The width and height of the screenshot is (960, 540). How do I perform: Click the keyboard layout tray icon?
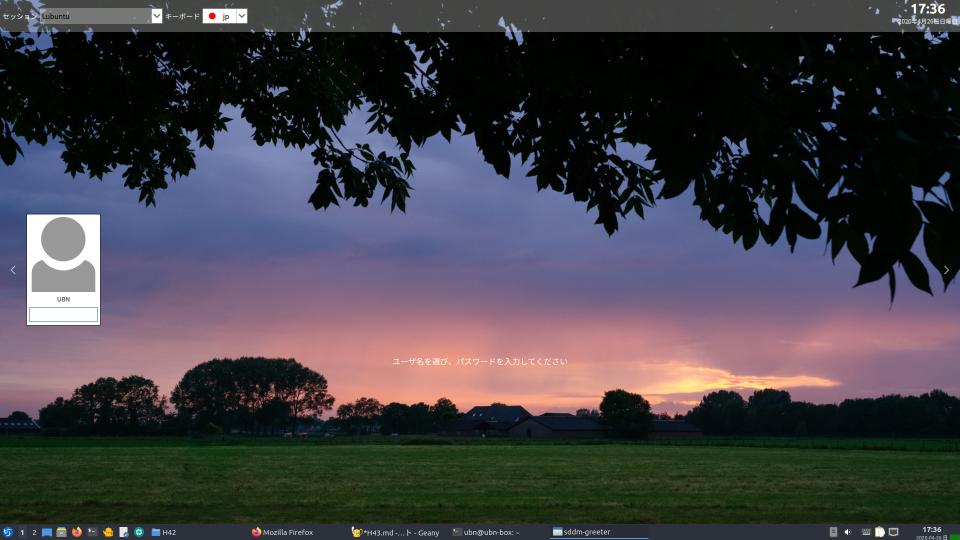coord(866,532)
